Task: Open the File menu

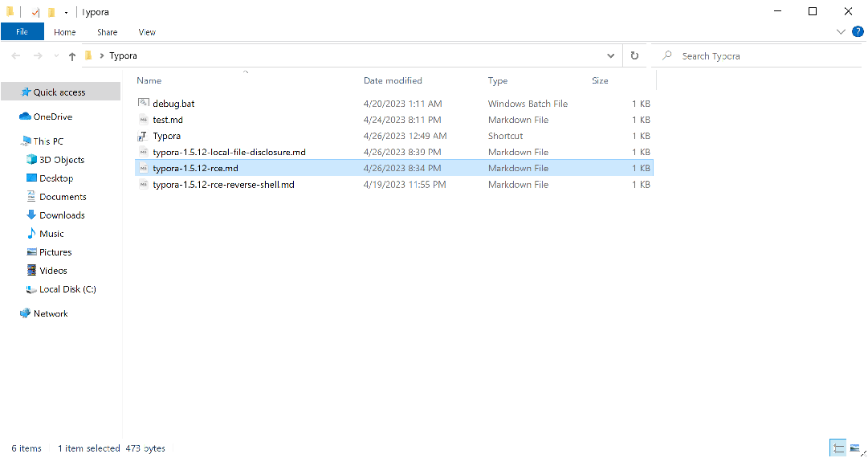Action: pyautogui.click(x=22, y=31)
